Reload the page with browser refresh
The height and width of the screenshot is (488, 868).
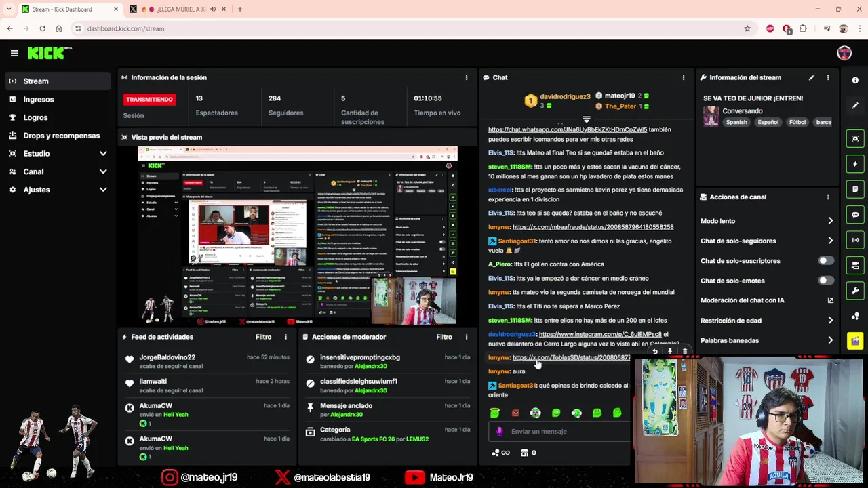tap(42, 28)
